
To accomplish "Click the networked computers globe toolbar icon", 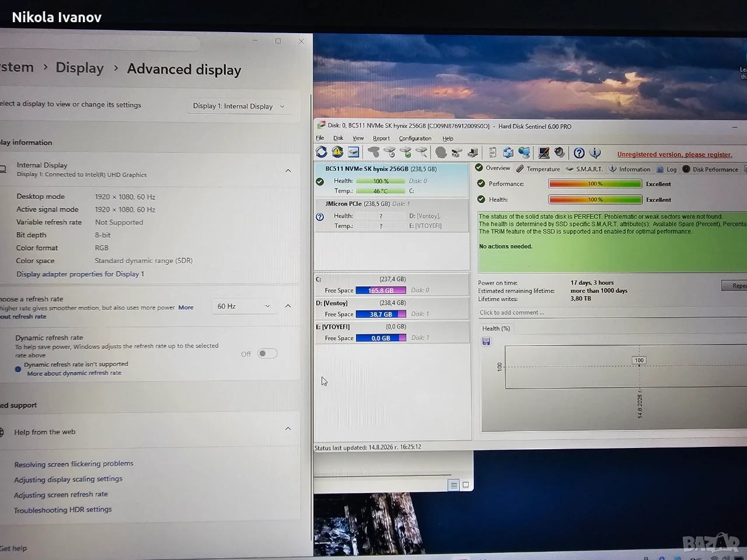I will point(525,153).
